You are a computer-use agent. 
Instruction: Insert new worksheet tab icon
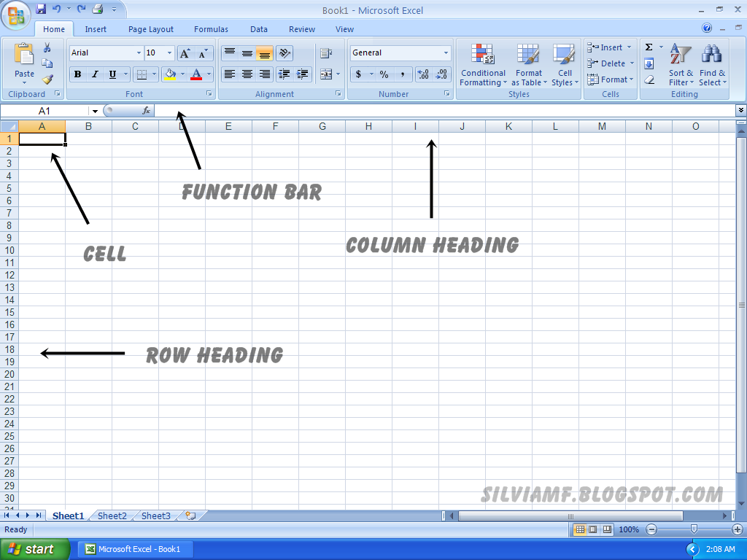point(190,516)
